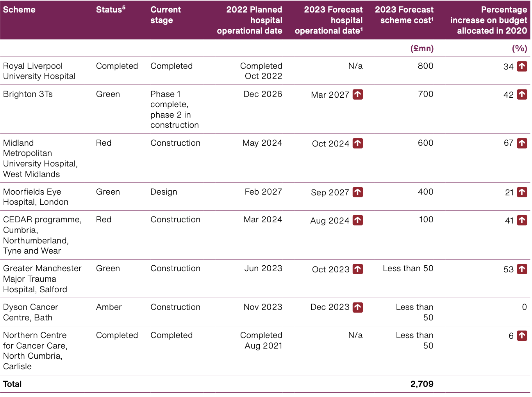The width and height of the screenshot is (532, 397).
Task: Select the Status column header
Action: click(x=111, y=10)
